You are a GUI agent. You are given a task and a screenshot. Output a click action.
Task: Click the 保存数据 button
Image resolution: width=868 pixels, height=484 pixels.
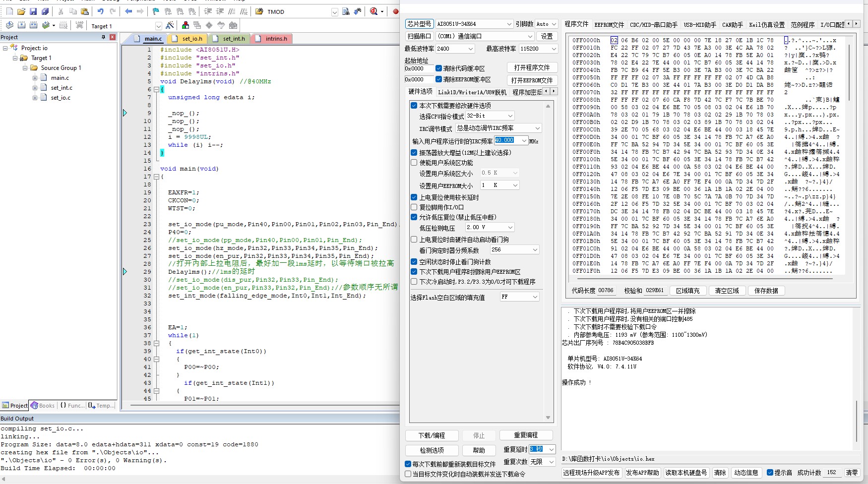(766, 291)
